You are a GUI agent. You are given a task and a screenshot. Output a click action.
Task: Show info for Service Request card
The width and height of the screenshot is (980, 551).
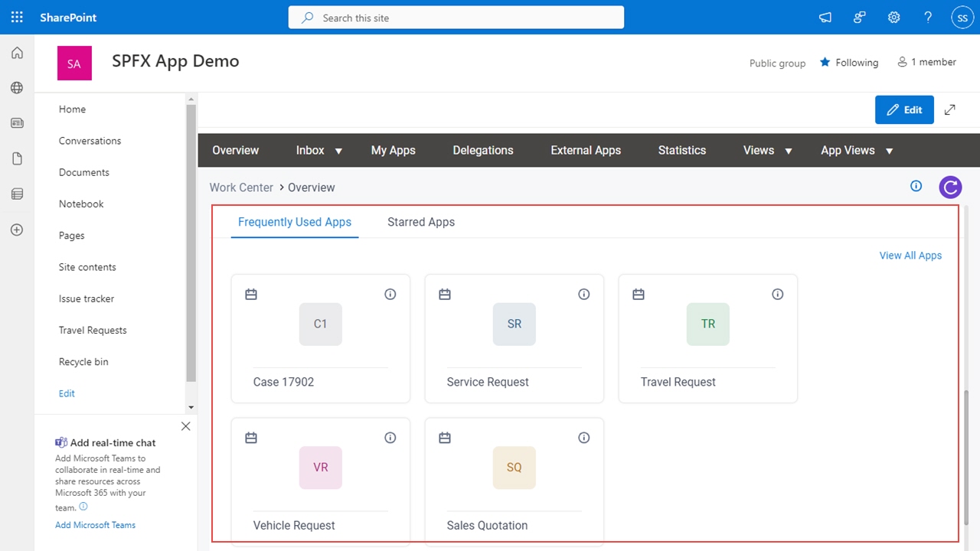click(x=584, y=294)
